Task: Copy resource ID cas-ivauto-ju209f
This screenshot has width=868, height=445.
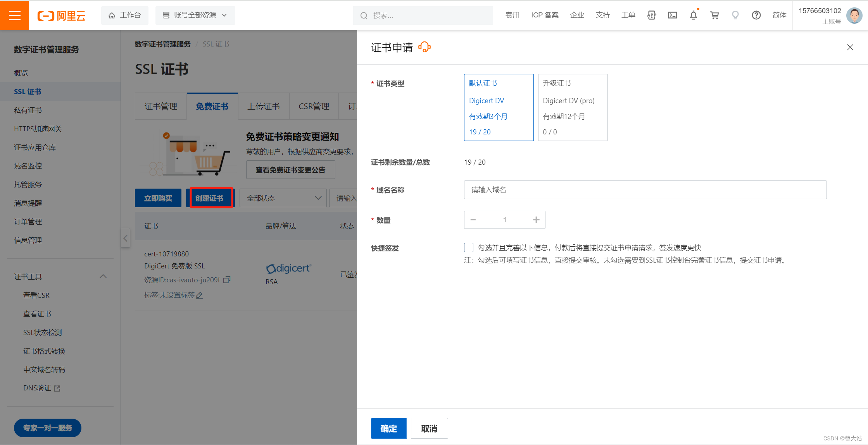Action: click(227, 280)
